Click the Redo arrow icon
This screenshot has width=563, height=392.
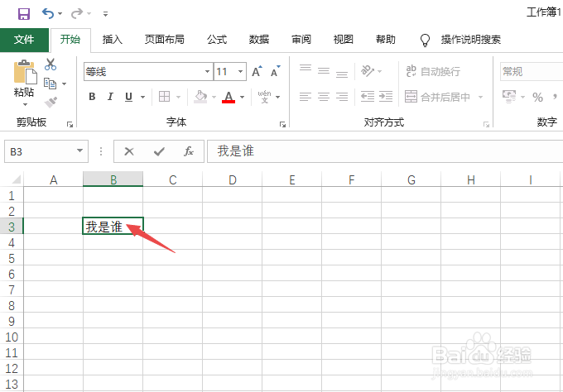click(76, 13)
